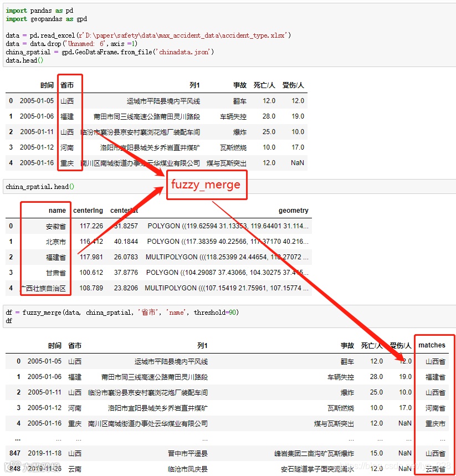Click '19.0' in the df result table
The height and width of the screenshot is (476, 456).
405,377
